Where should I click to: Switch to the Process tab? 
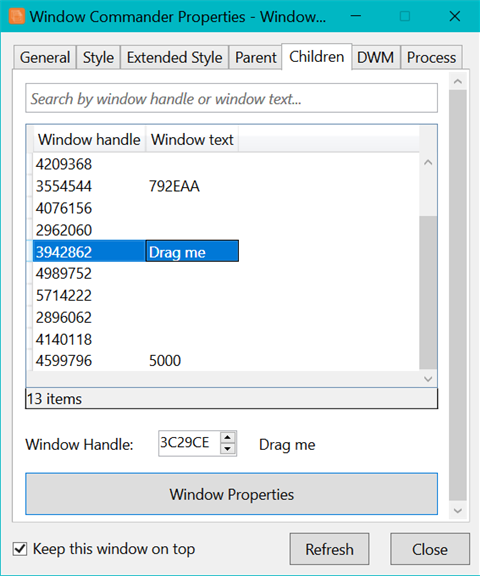(x=431, y=57)
